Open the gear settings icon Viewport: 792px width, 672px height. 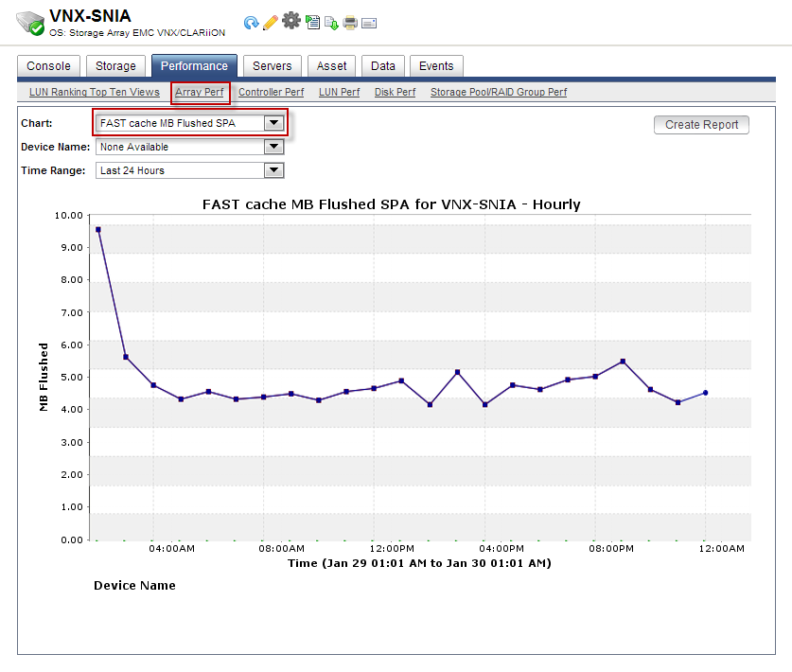290,21
